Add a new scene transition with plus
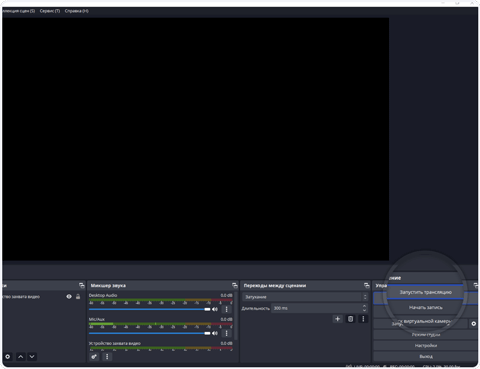The width and height of the screenshot is (480, 369). (x=337, y=319)
